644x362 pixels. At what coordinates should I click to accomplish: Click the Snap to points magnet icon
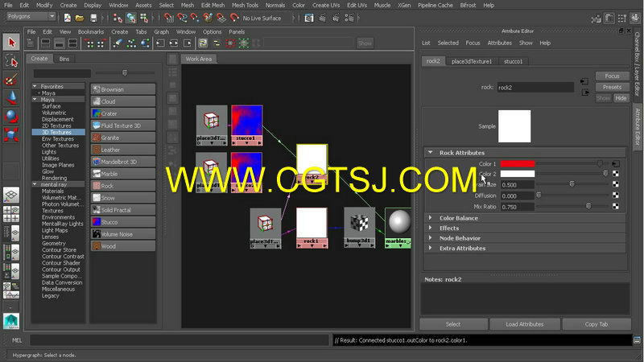pyautogui.click(x=195, y=18)
